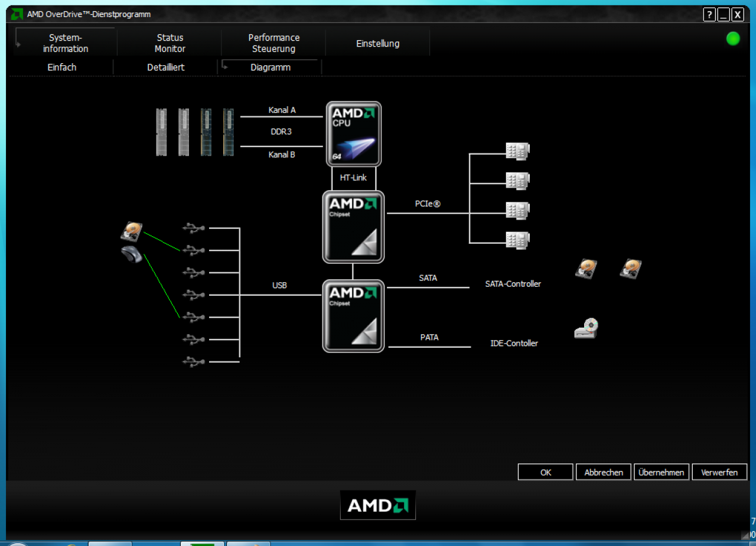Click the help question mark button
The image size is (756, 546).
point(709,15)
